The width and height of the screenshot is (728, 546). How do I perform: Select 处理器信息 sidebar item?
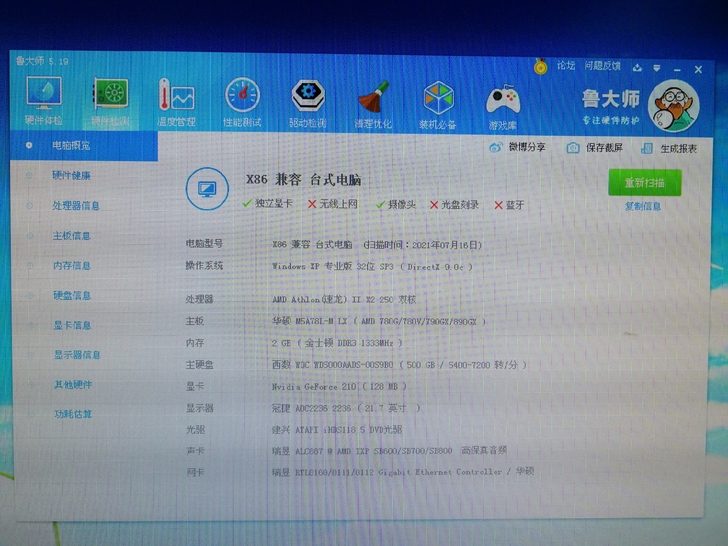coord(76,206)
